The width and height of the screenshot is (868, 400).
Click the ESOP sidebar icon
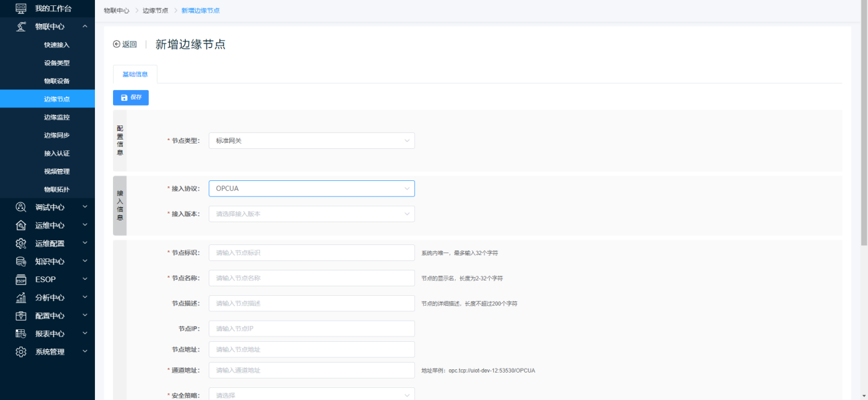[x=21, y=279]
